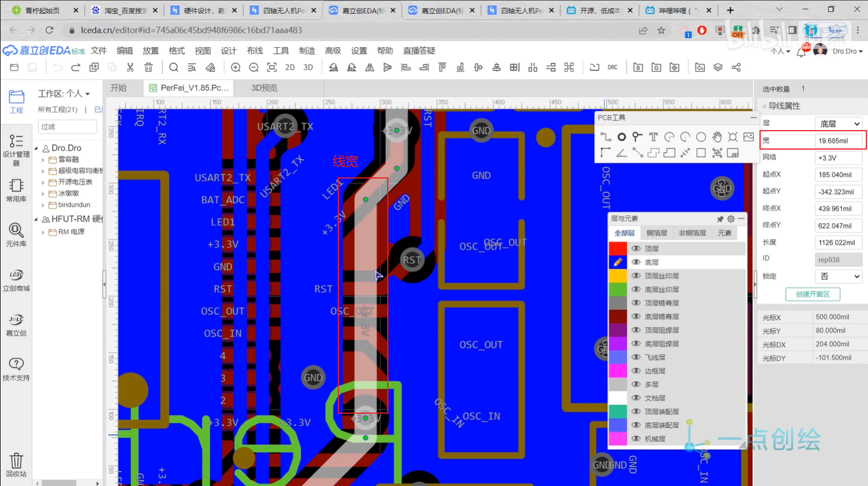Click the green 底层丝印层 color swatch

pyautogui.click(x=618, y=289)
